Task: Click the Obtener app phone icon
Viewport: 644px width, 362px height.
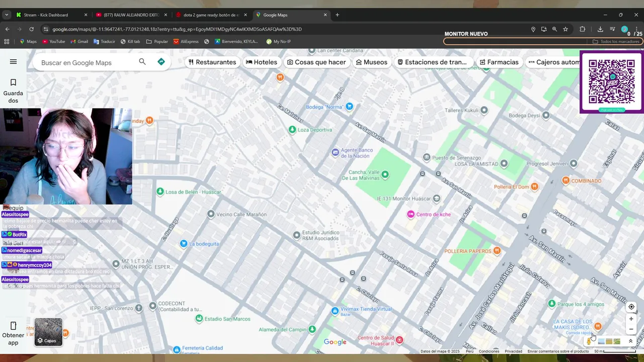Action: (x=13, y=326)
